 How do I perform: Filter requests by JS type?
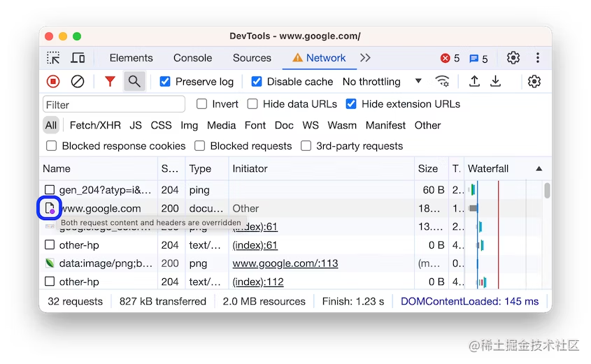[136, 125]
